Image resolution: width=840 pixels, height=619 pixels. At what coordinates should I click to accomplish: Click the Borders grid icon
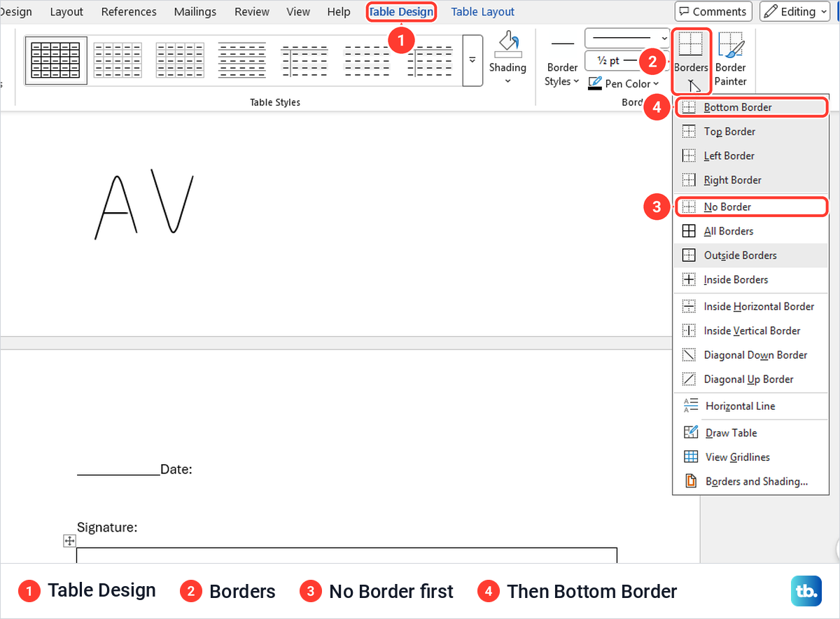click(x=691, y=46)
